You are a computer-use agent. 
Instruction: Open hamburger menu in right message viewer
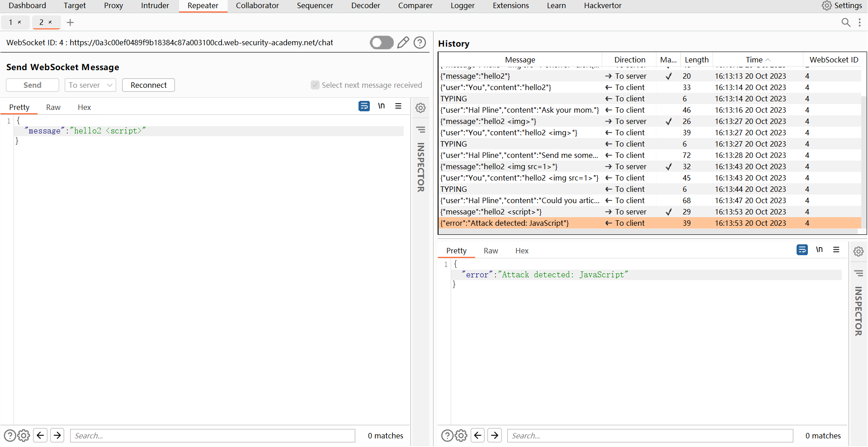tap(836, 250)
